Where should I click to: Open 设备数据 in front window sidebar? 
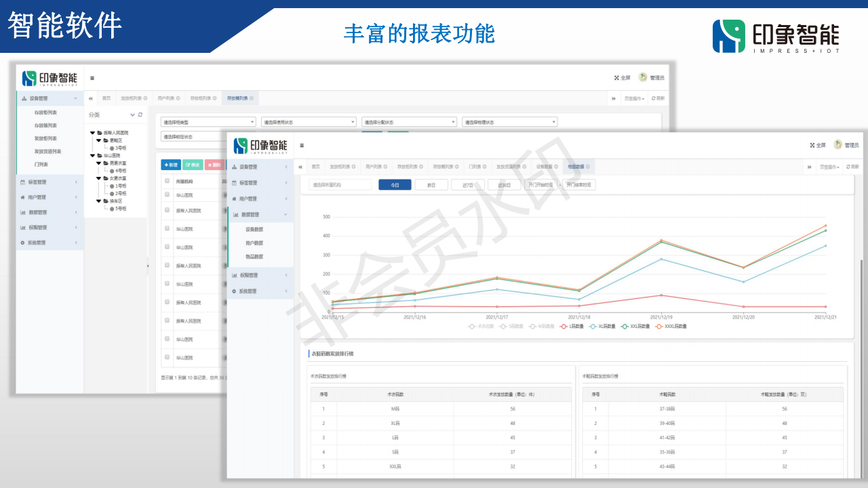pos(254,230)
